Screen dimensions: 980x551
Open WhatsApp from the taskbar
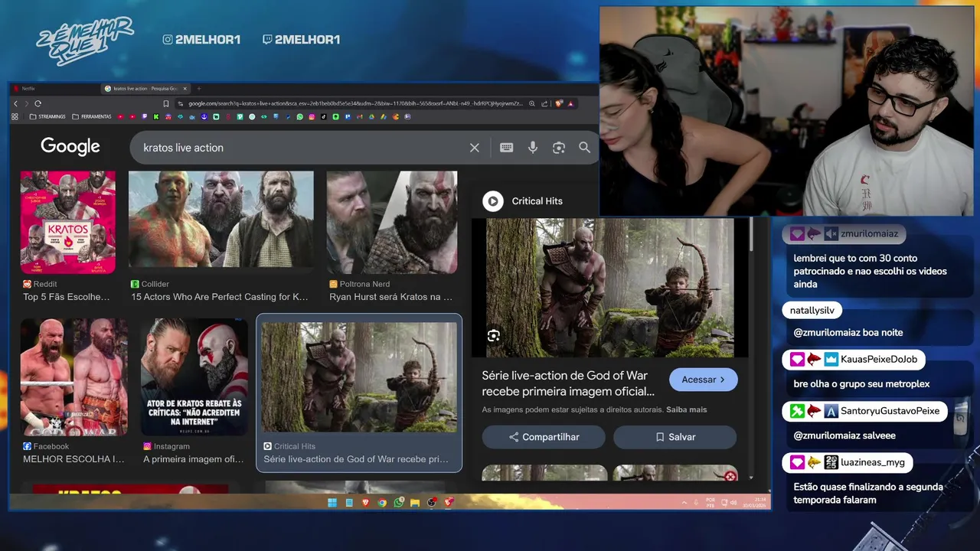pos(399,503)
